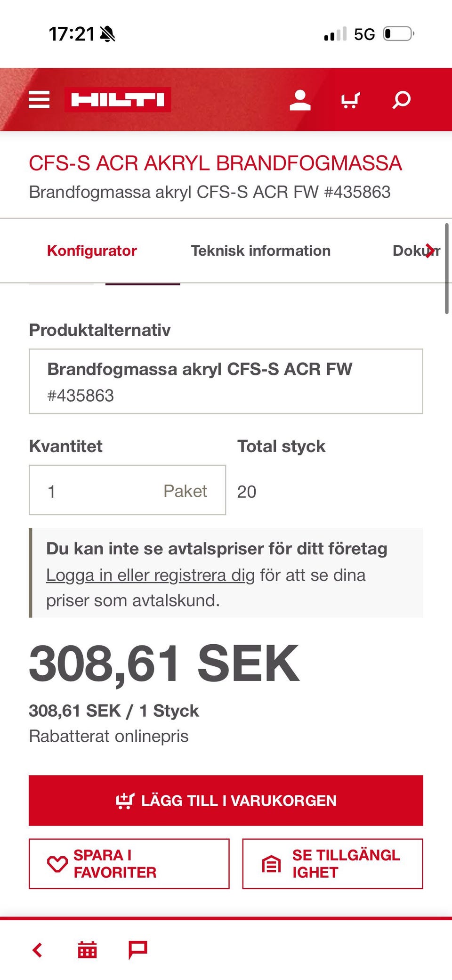Image resolution: width=452 pixels, height=980 pixels.
Task: Open the chat bubble icon
Action: click(x=138, y=950)
